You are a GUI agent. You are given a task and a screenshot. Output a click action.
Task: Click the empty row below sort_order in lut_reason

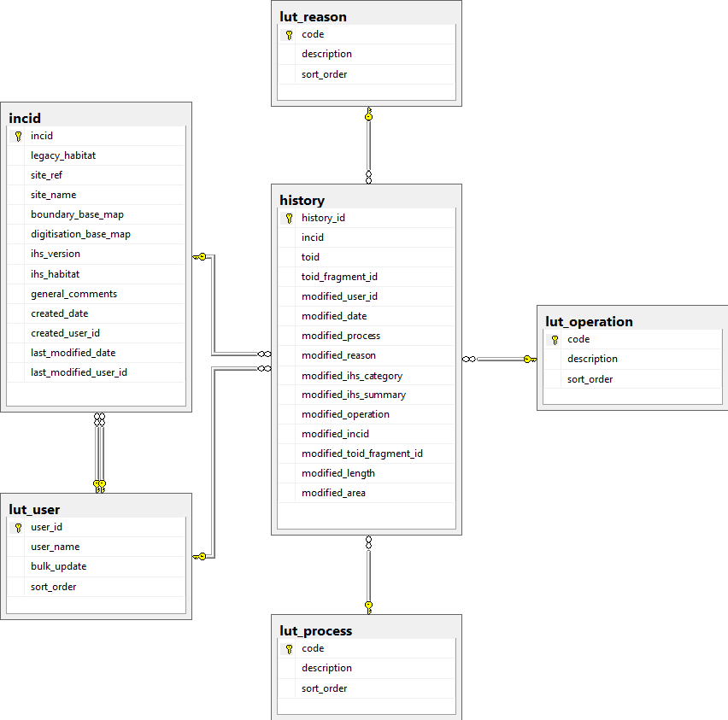366,93
